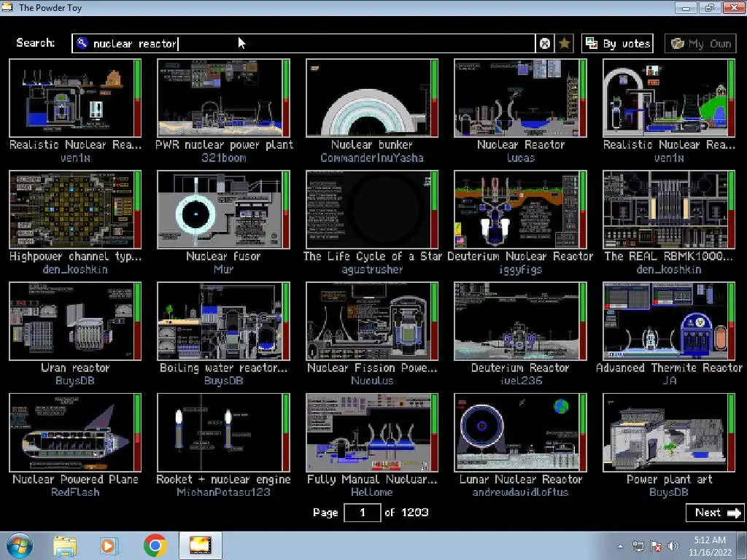Click author name JA

tap(669, 381)
